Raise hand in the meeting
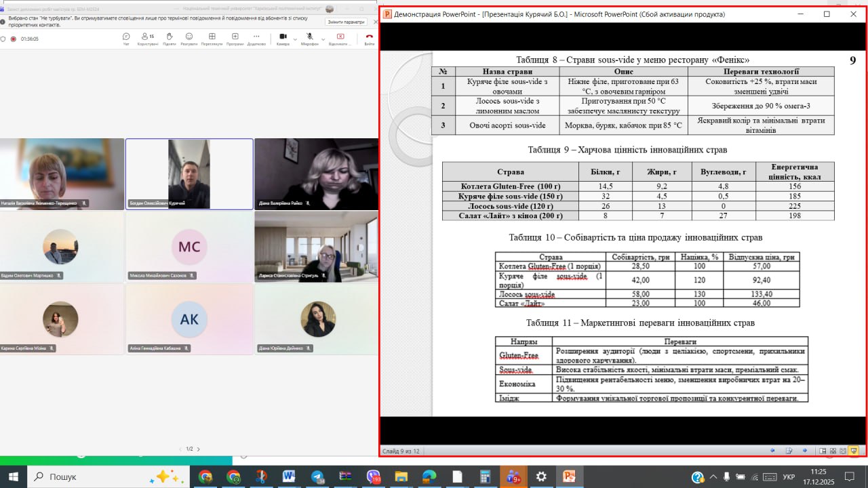The height and width of the screenshot is (488, 868). pyautogui.click(x=169, y=38)
